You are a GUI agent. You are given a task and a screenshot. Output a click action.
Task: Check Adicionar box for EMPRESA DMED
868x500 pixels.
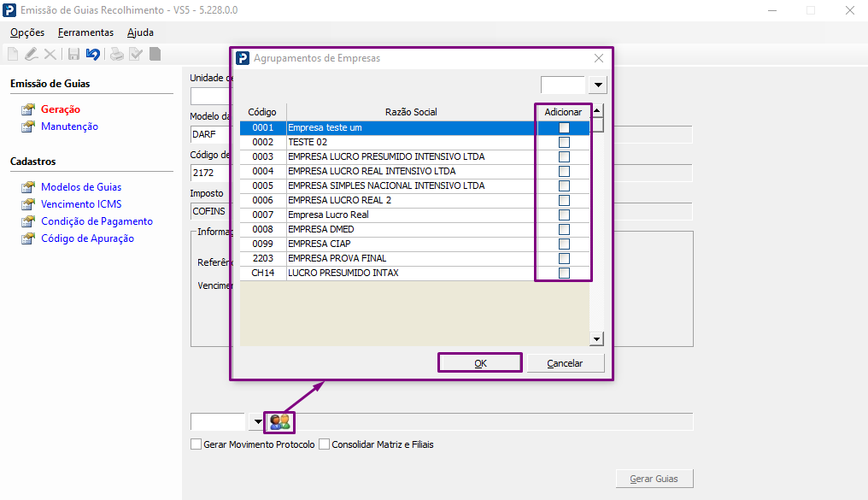pos(564,229)
